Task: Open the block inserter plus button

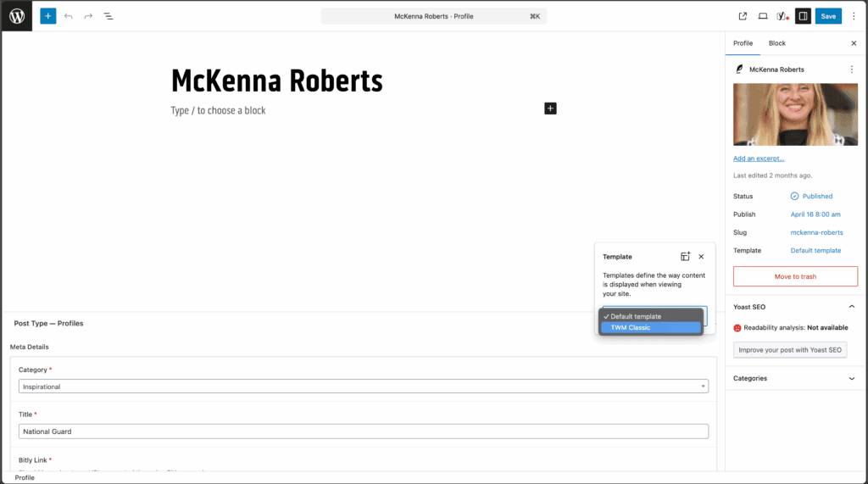Action: [x=48, y=16]
